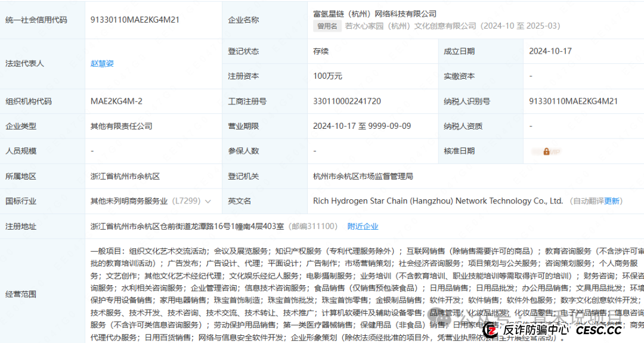
Task: Open legal representative 赵慧姿's profile link
Action: pyautogui.click(x=102, y=63)
